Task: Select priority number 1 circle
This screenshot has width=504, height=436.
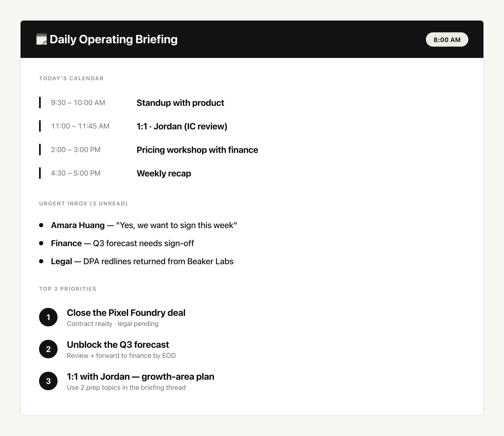Action: click(x=48, y=317)
